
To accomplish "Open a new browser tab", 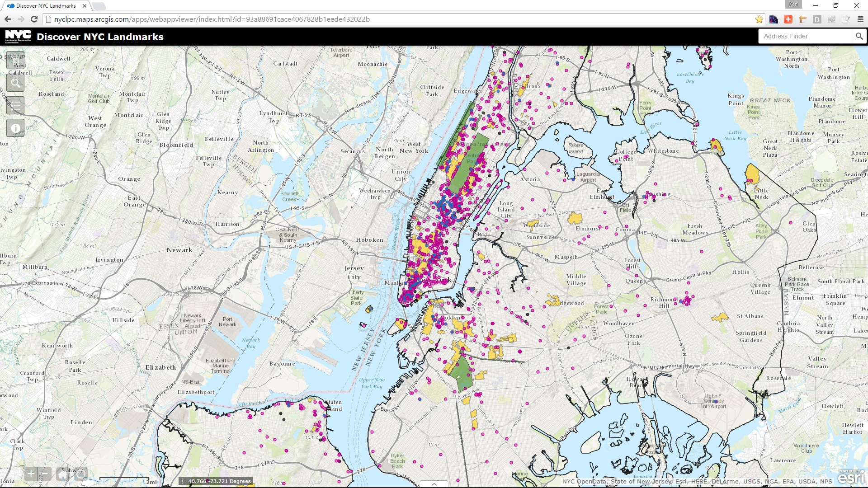I will 99,6.
